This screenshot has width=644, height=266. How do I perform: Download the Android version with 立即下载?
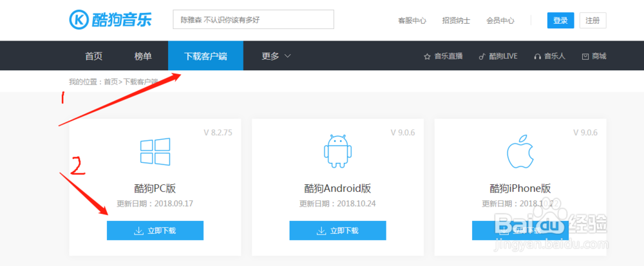(337, 231)
